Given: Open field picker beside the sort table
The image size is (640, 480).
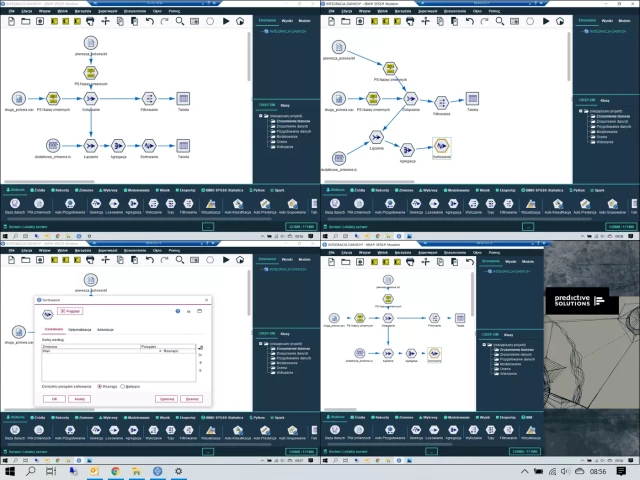Looking at the screenshot, I should tap(202, 347).
